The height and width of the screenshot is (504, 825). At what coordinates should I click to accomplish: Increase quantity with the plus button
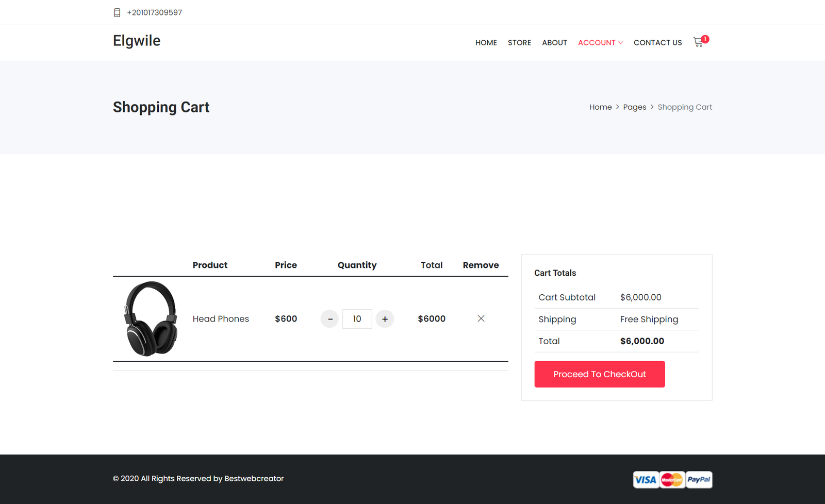(385, 319)
